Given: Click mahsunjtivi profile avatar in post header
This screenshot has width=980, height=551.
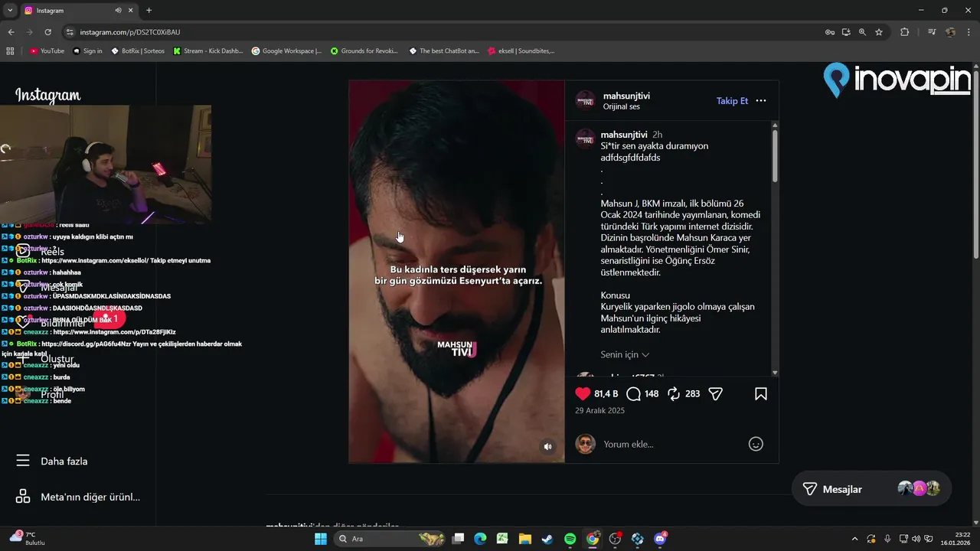Looking at the screenshot, I should [586, 101].
